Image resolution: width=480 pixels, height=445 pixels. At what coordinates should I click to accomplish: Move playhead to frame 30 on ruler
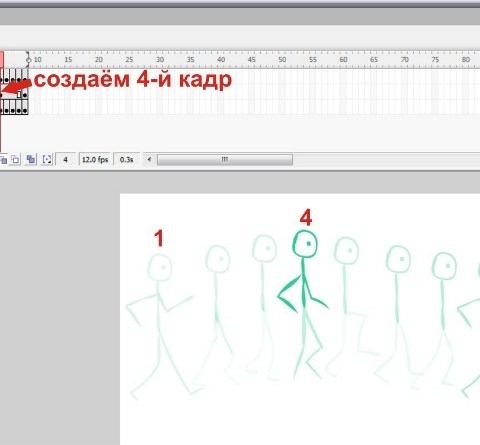tap(160, 60)
